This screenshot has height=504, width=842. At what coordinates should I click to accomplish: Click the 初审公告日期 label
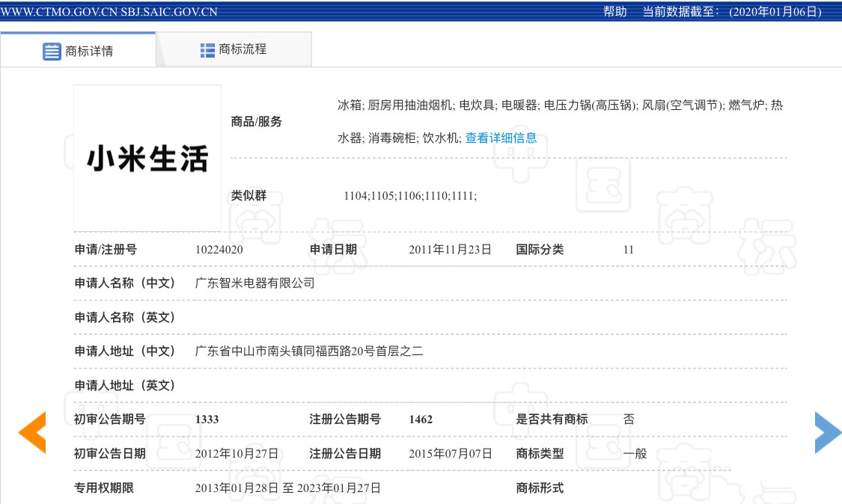click(x=109, y=454)
